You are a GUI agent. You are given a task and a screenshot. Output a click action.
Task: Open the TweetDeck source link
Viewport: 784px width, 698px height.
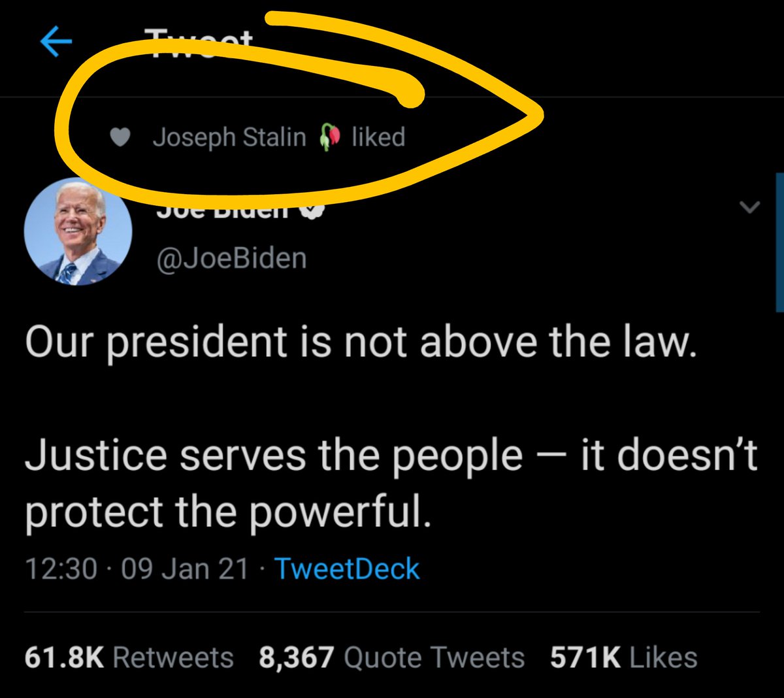click(x=347, y=569)
